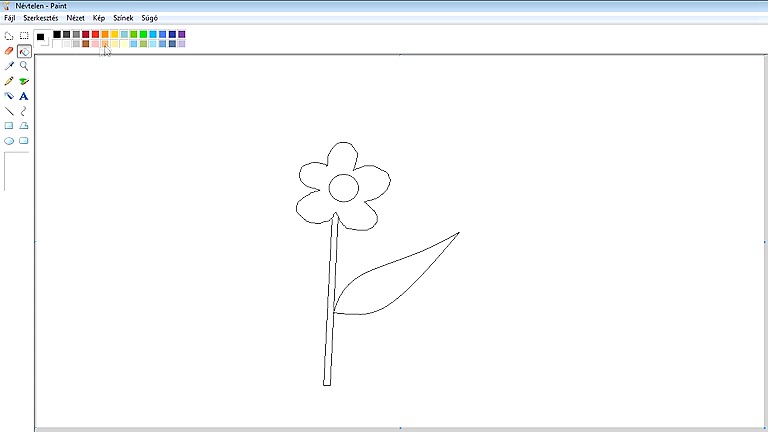768x432 pixels.
Task: Pick the pink color swatch
Action: pos(96,44)
